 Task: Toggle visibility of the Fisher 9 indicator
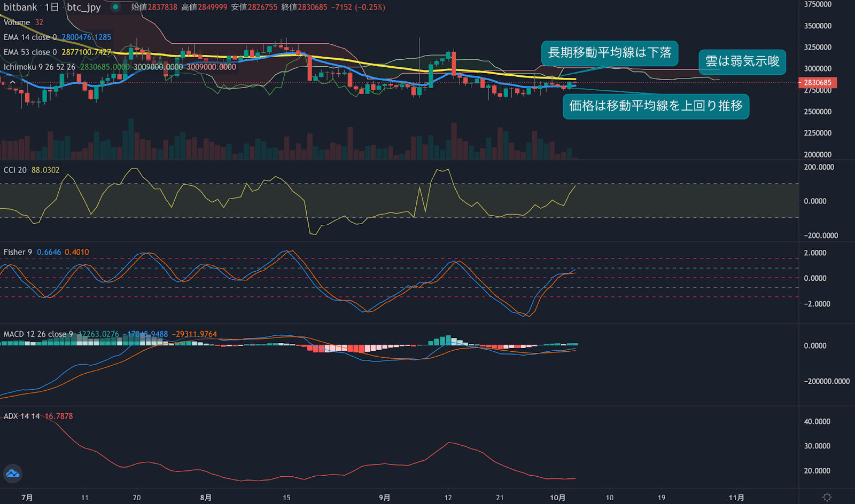(x=18, y=251)
